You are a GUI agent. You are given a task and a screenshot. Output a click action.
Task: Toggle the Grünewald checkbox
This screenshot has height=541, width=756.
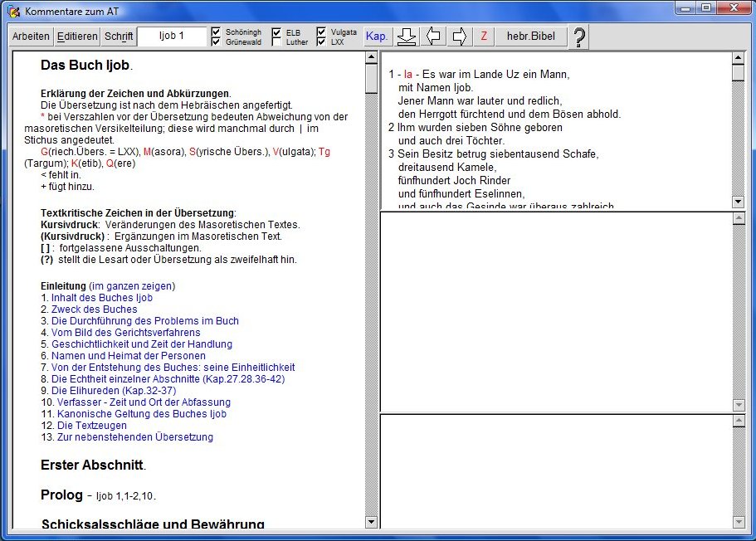(216, 41)
